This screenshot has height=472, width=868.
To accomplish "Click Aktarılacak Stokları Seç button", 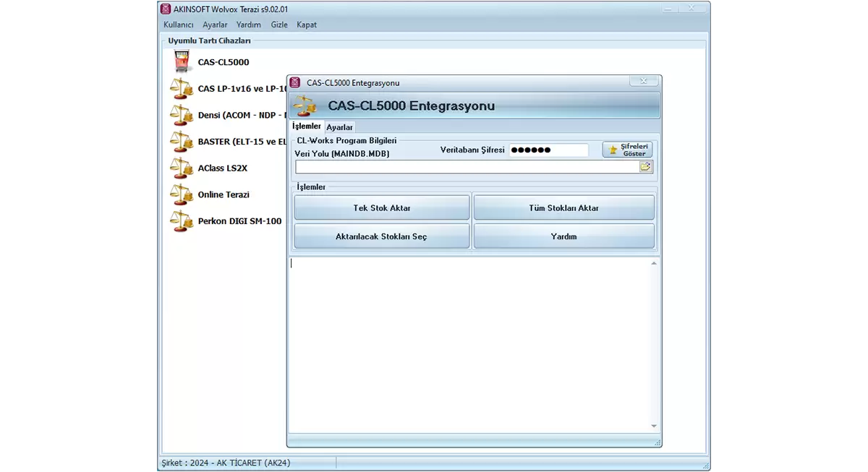I will click(382, 236).
